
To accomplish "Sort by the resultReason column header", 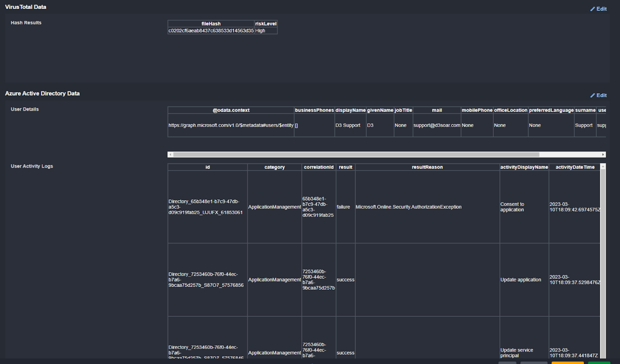I will (427, 167).
